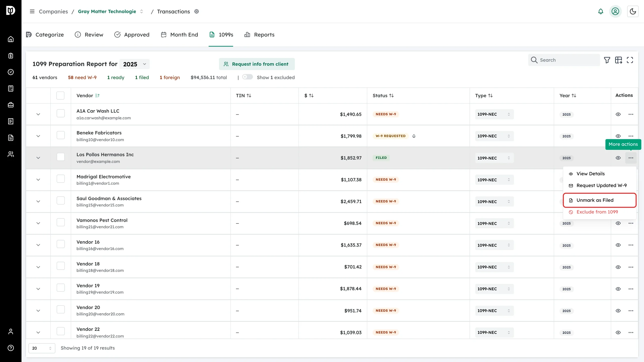
Task: Change 1099-NEC type for Saul Goodman
Action: coord(494,202)
